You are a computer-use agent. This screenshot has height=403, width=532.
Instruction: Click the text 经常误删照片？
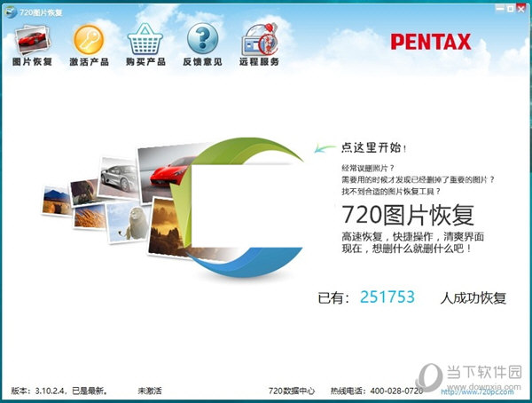pyautogui.click(x=368, y=168)
